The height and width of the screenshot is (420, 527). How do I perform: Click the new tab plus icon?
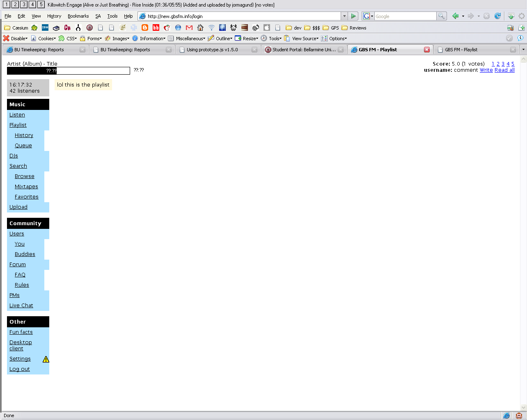pos(522,27)
